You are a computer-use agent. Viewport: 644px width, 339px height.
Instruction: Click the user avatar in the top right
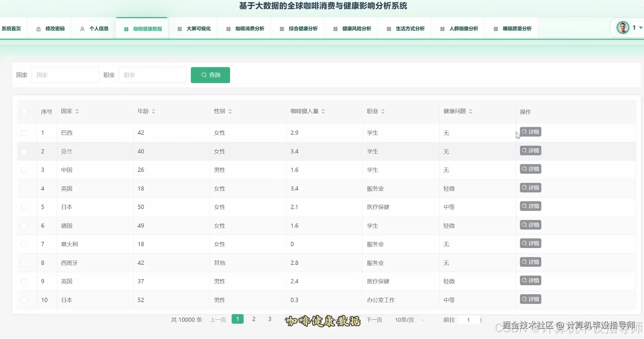(x=623, y=27)
